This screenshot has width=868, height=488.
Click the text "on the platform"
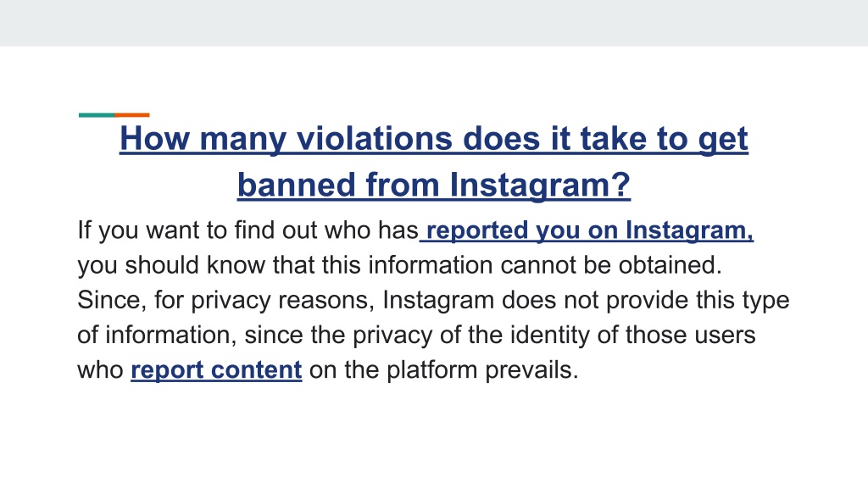point(393,370)
